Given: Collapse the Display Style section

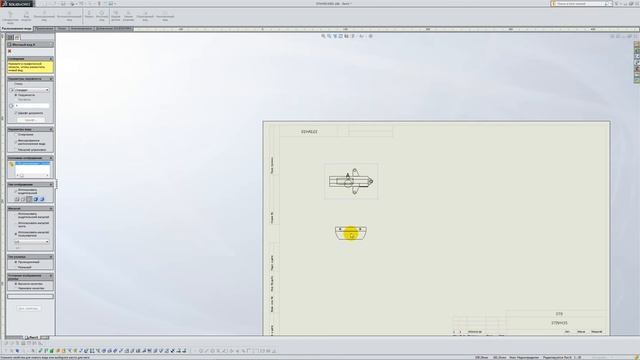Looking at the screenshot, I should [51, 184].
